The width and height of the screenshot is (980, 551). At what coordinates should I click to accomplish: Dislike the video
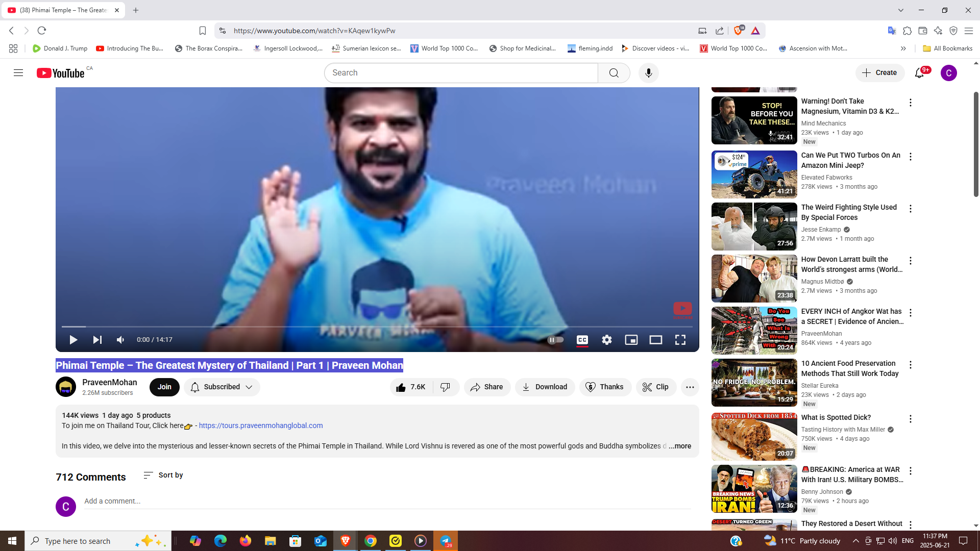pyautogui.click(x=446, y=387)
